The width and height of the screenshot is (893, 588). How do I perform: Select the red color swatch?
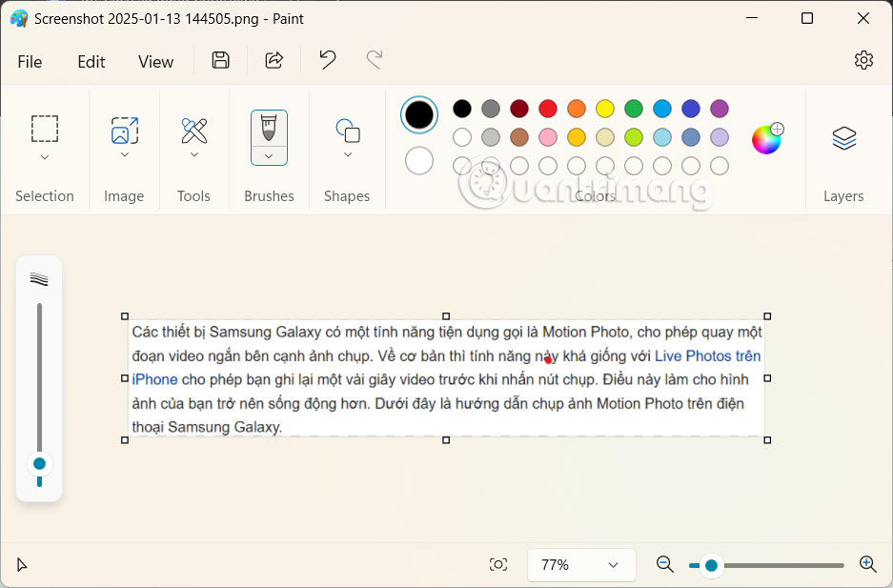[x=547, y=109]
